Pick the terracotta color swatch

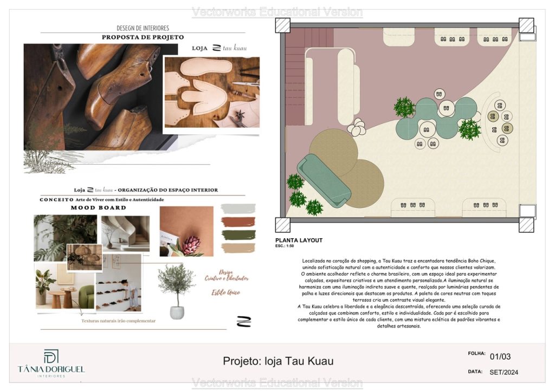238,221
